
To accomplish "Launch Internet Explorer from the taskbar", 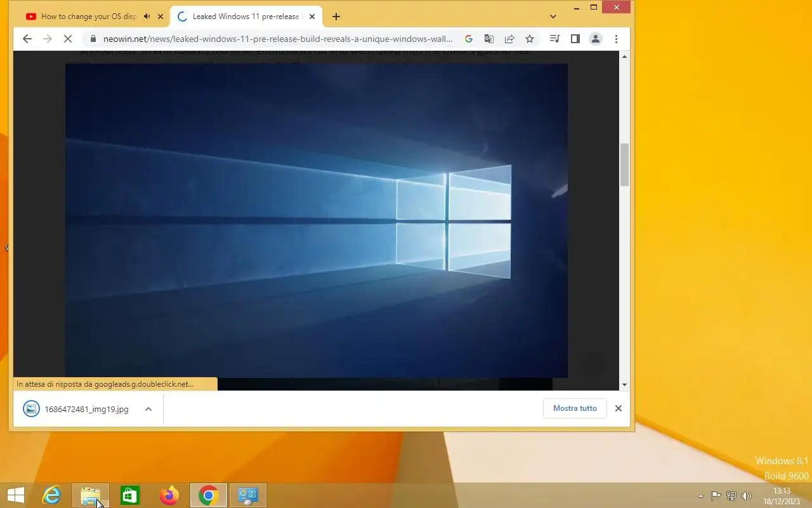I will (51, 495).
